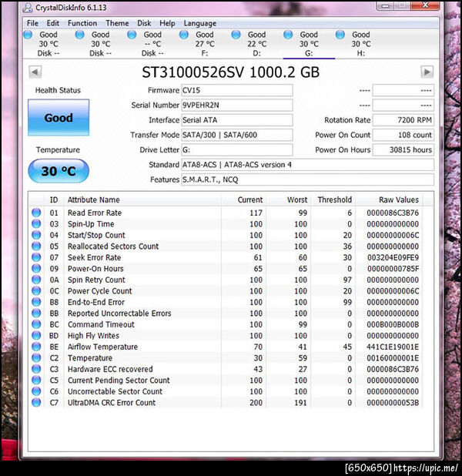Click the CrystalDiskInfo app icon in title bar
This screenshot has width=462, height=476.
[x=28, y=8]
